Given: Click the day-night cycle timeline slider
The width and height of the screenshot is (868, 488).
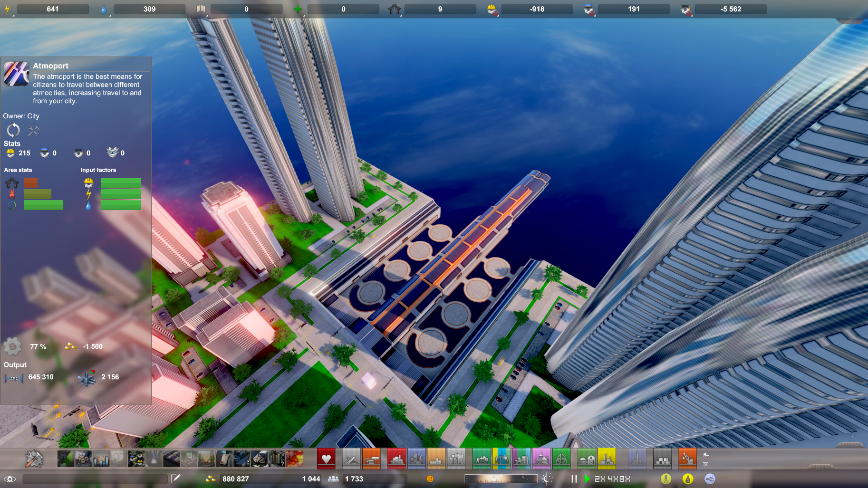Looking at the screenshot, I should click(501, 478).
